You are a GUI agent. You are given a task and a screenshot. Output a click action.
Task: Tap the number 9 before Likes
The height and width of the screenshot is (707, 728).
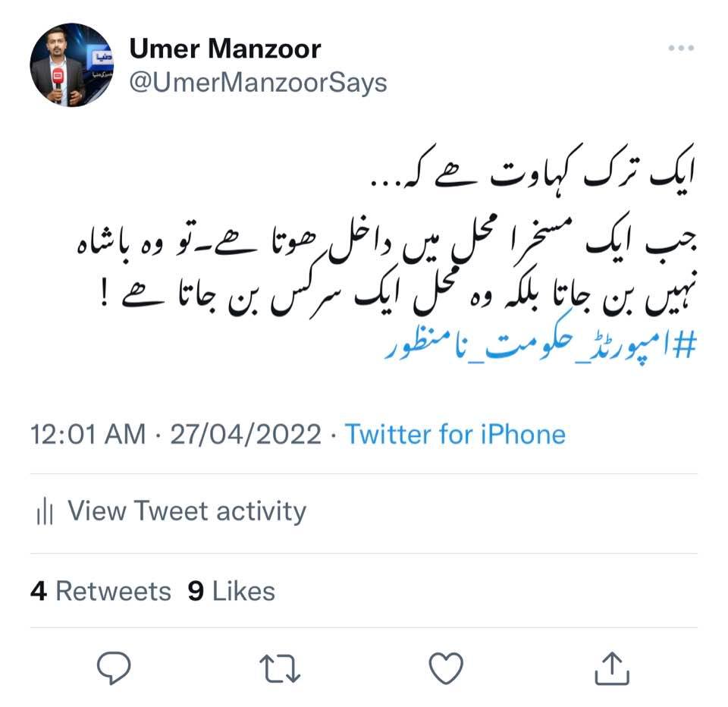coord(196,591)
